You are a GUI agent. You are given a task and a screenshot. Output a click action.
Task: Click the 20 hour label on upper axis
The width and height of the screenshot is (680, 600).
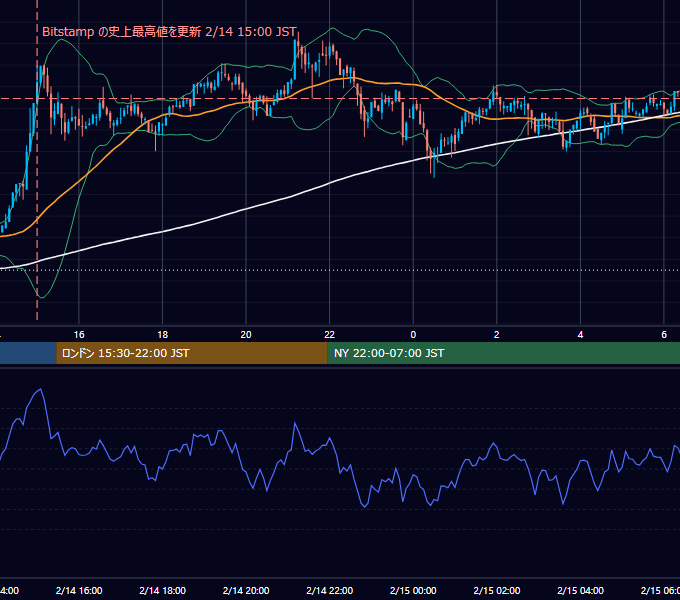[246, 335]
